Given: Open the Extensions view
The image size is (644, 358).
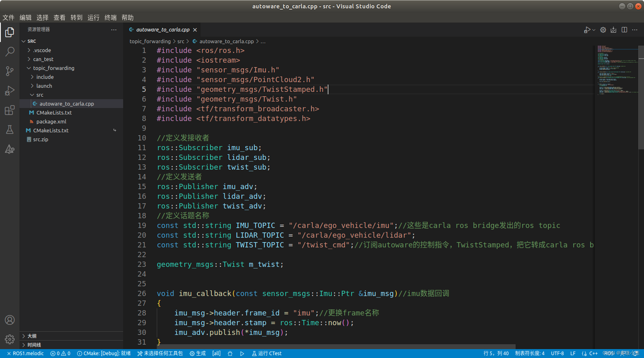Looking at the screenshot, I should [10, 110].
